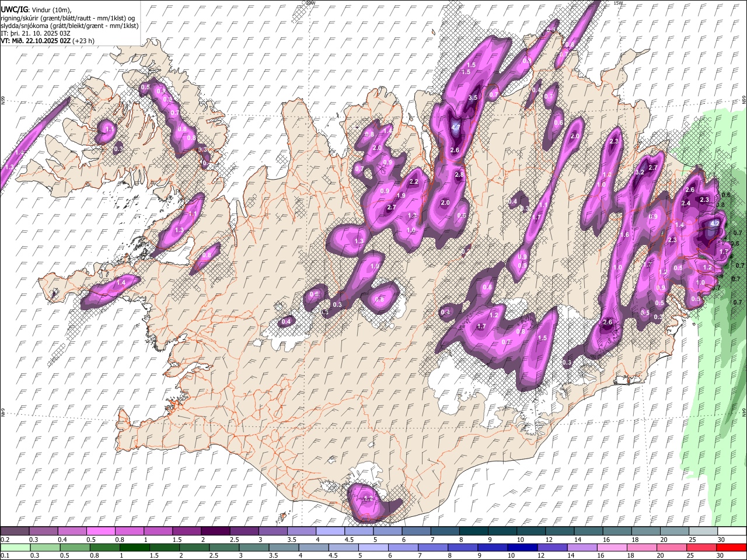
Task: Click the 3.5 precipitation value in the north
Action: click(473, 98)
